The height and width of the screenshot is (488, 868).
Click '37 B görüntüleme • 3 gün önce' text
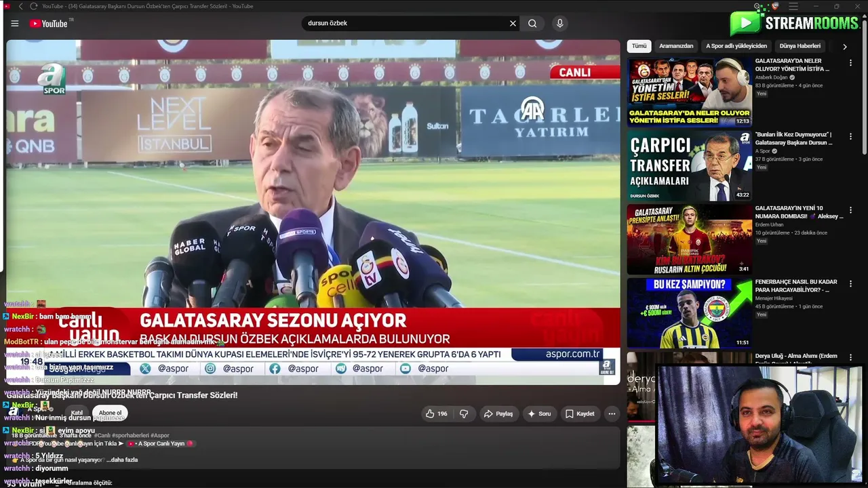point(789,159)
